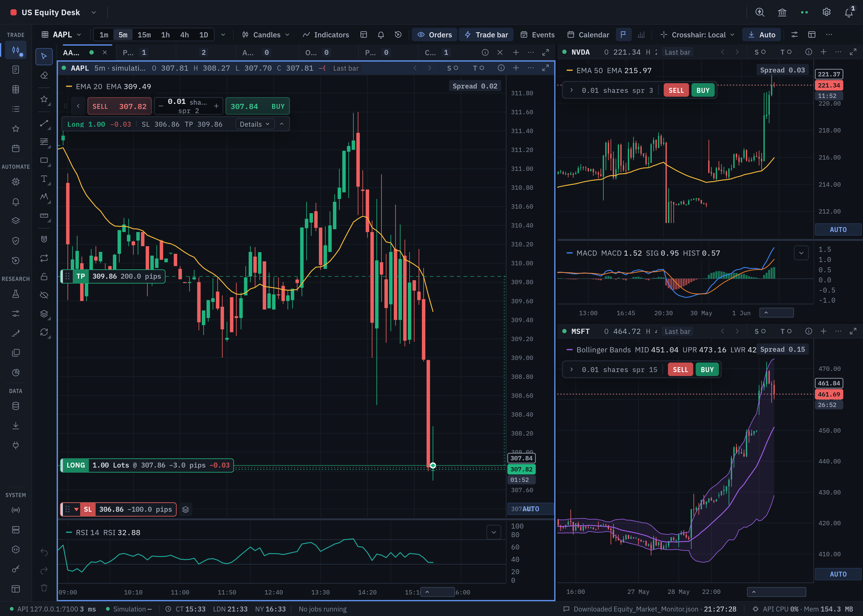Jump to Last bar on the NVDA chart
The height and width of the screenshot is (616, 863).
pos(677,52)
